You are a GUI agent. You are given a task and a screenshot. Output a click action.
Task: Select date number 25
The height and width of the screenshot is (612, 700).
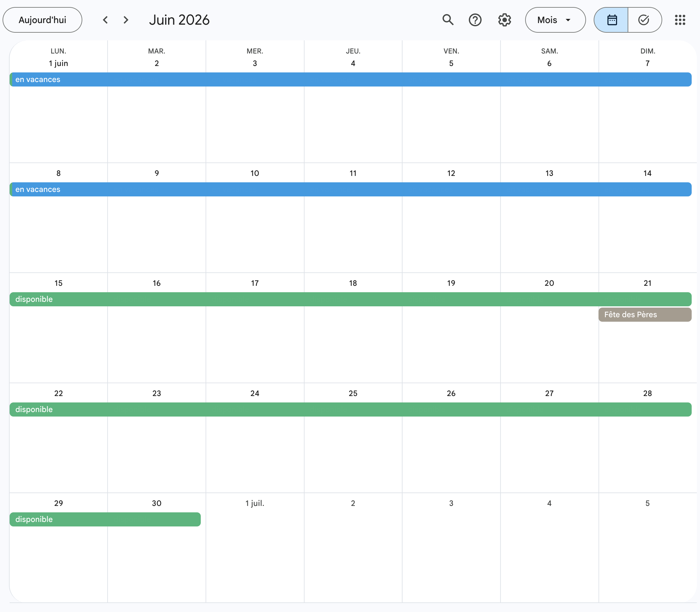(x=353, y=393)
